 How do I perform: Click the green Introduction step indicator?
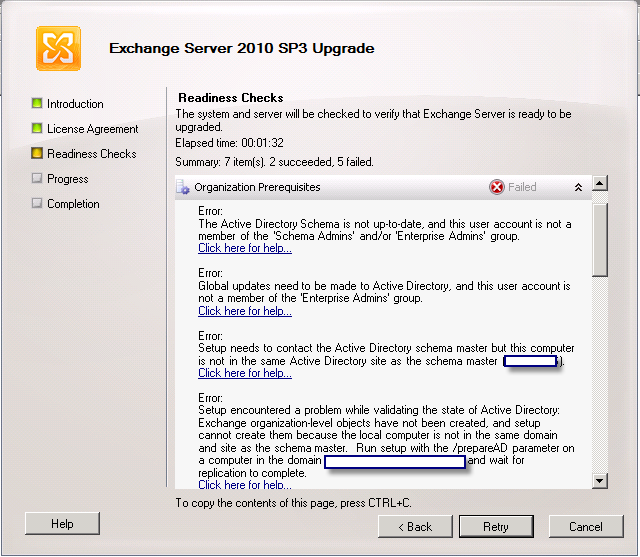37,103
